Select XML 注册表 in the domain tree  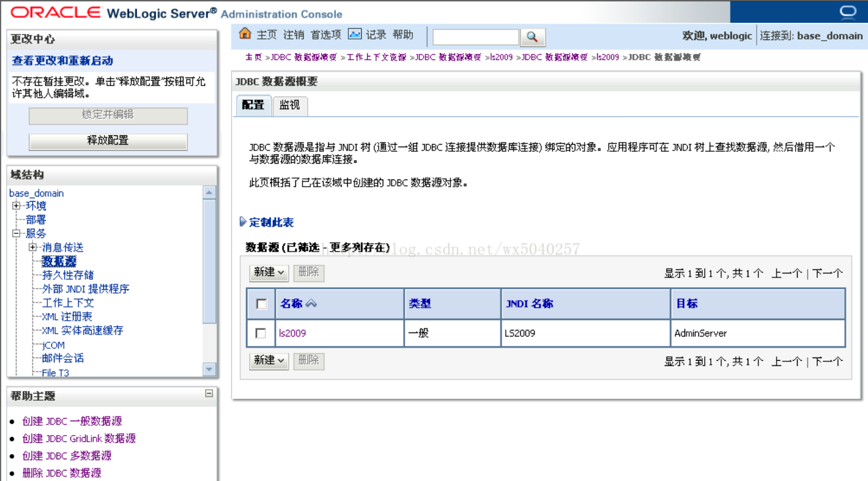click(67, 317)
